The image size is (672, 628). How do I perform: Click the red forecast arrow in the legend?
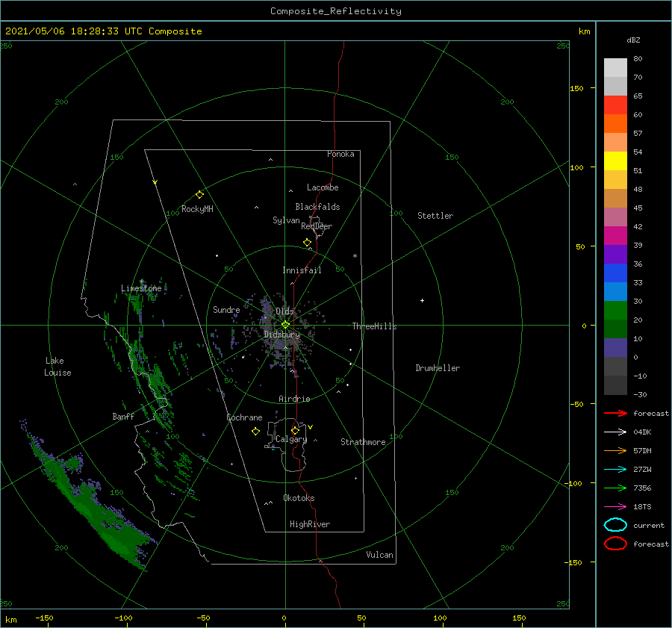(x=615, y=413)
